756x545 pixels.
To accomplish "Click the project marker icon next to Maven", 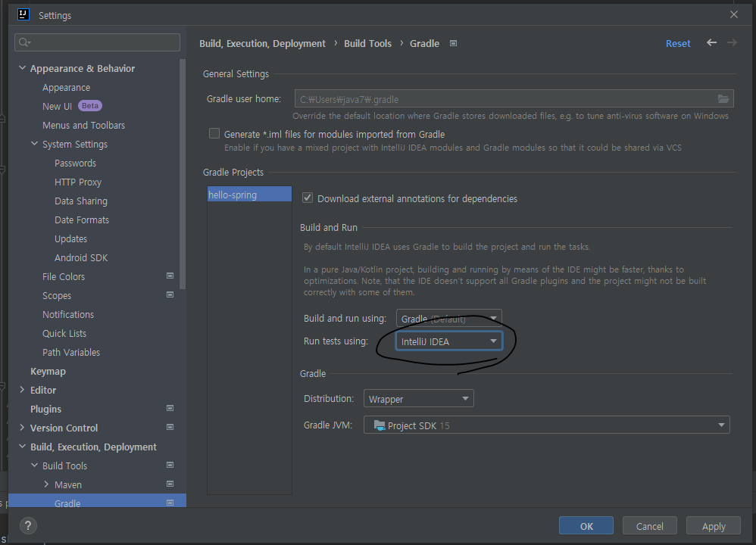I will coord(170,484).
